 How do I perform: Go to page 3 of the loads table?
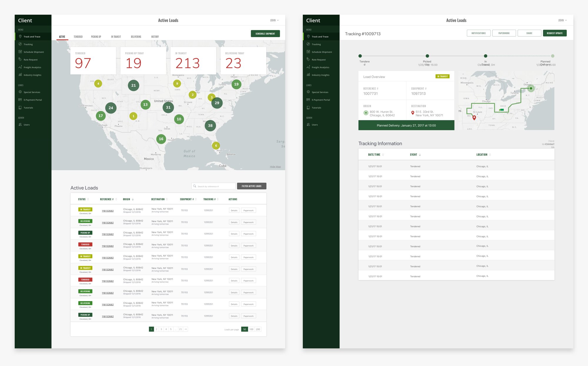(161, 329)
